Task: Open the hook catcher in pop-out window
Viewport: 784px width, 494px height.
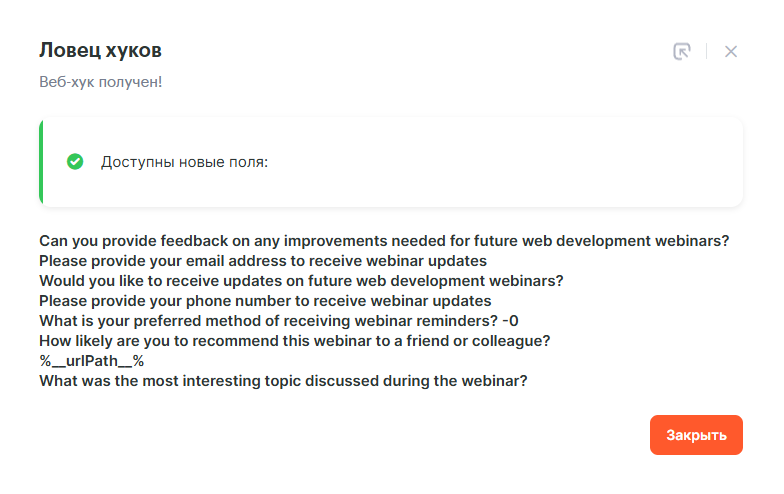Action: [x=682, y=51]
